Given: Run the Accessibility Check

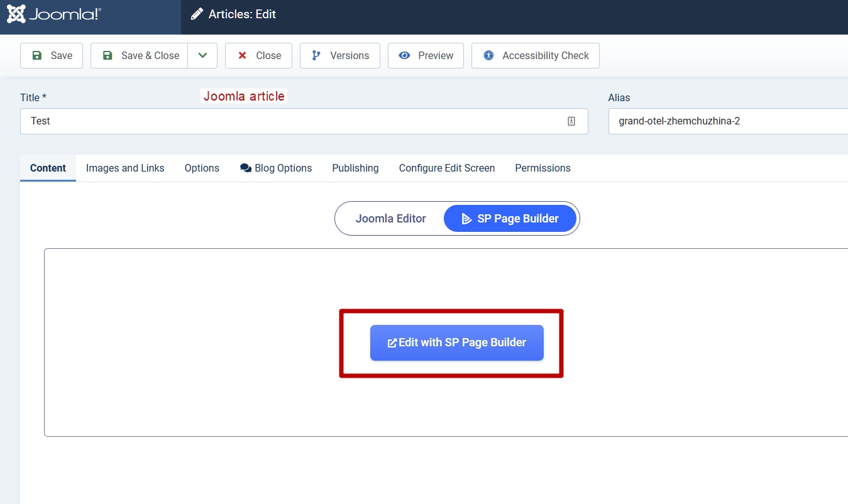Looking at the screenshot, I should pos(535,55).
